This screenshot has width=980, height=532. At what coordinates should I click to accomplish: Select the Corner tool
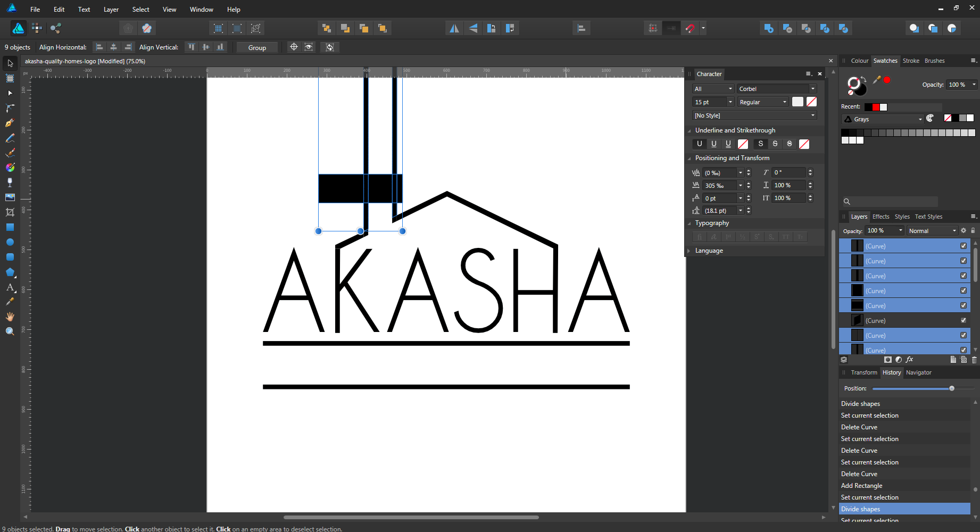[10, 108]
